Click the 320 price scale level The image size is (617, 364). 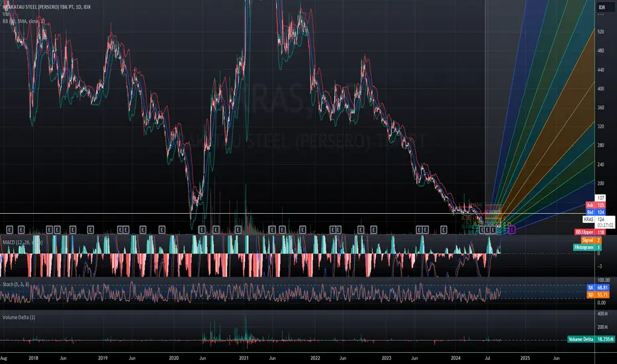coord(600,126)
